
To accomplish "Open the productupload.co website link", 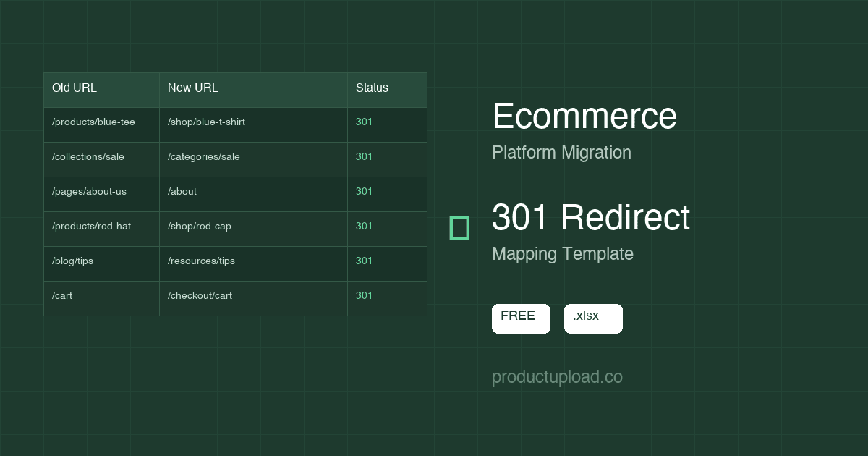I will [556, 376].
